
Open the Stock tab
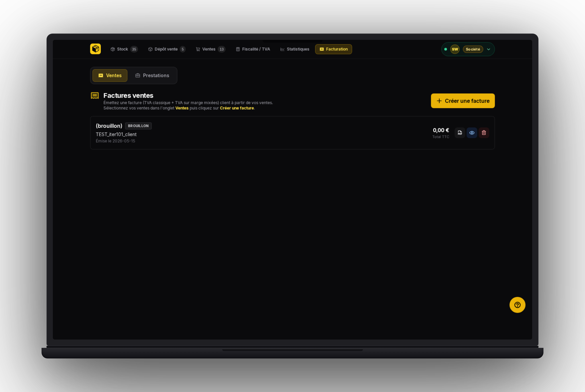pos(124,49)
